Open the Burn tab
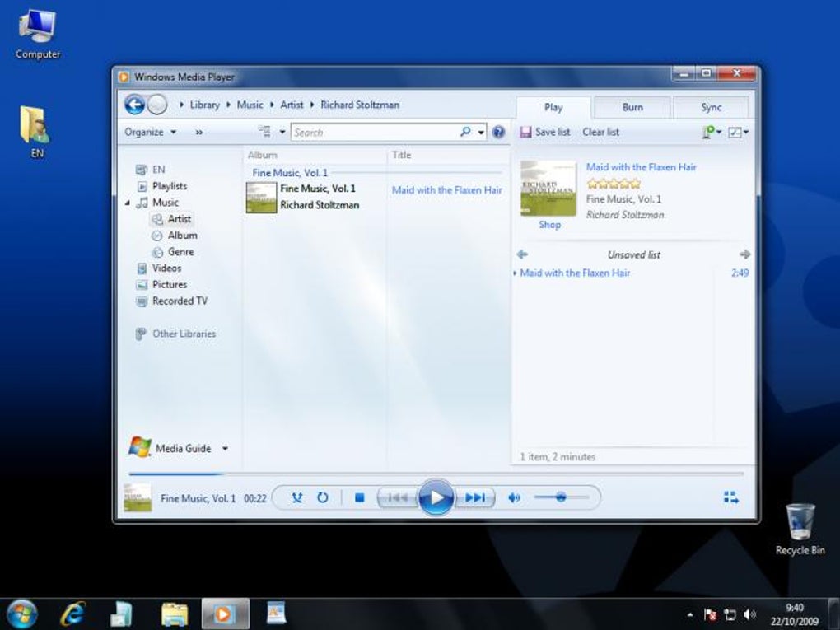The image size is (840, 630). pyautogui.click(x=632, y=108)
